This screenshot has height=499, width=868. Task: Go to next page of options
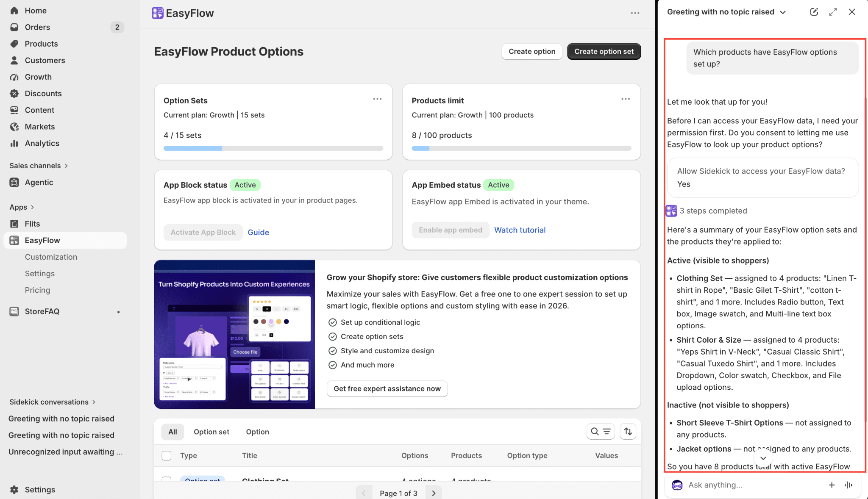(x=434, y=493)
